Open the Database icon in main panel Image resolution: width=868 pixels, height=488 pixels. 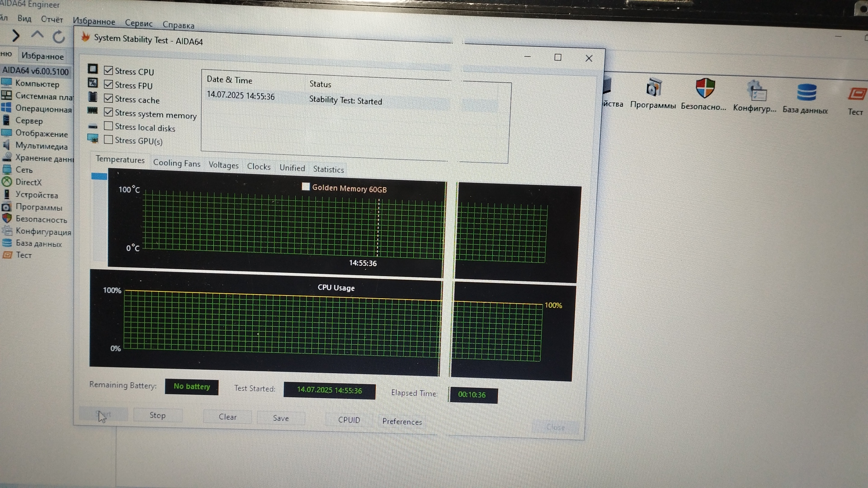point(806,93)
